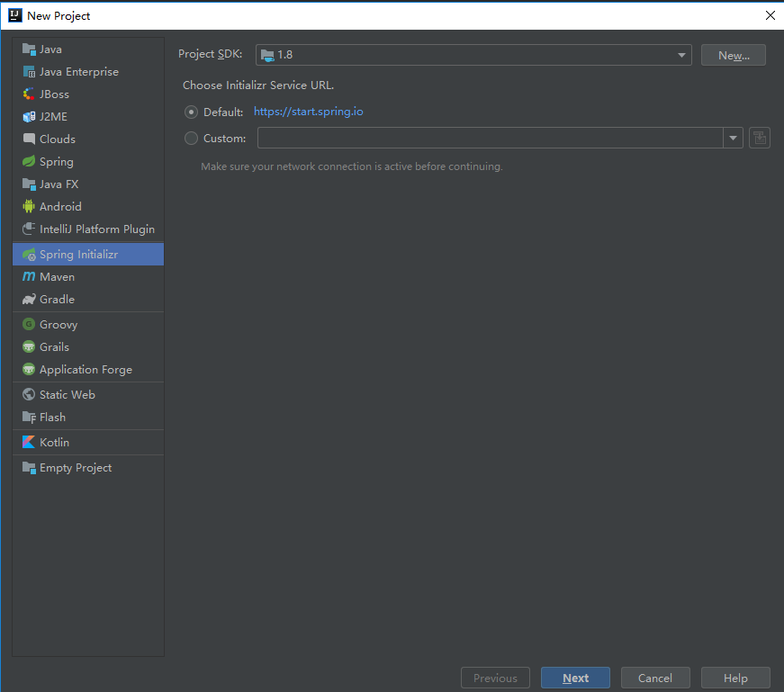The width and height of the screenshot is (784, 692).
Task: Open the https://start.spring.io link
Action: point(309,112)
